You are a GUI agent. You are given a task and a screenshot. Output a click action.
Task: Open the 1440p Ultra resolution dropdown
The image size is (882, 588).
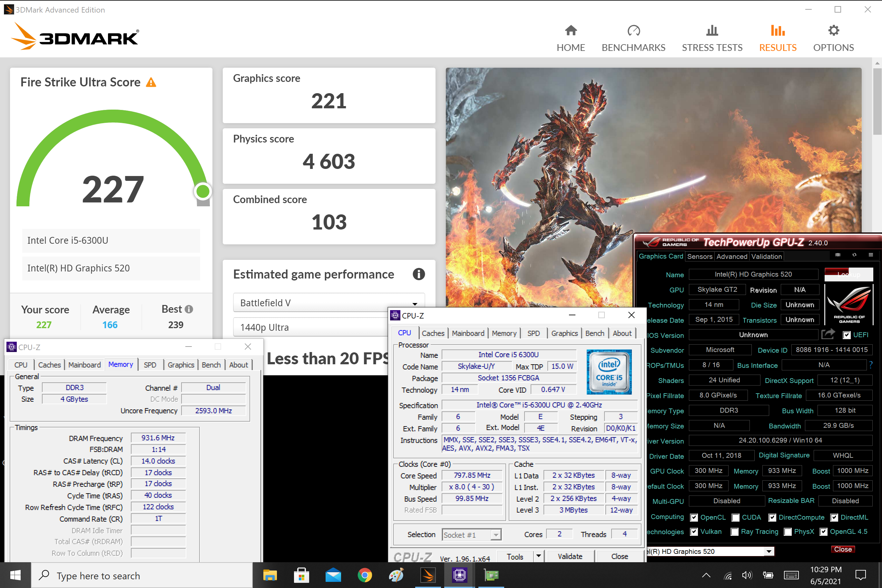coord(310,327)
